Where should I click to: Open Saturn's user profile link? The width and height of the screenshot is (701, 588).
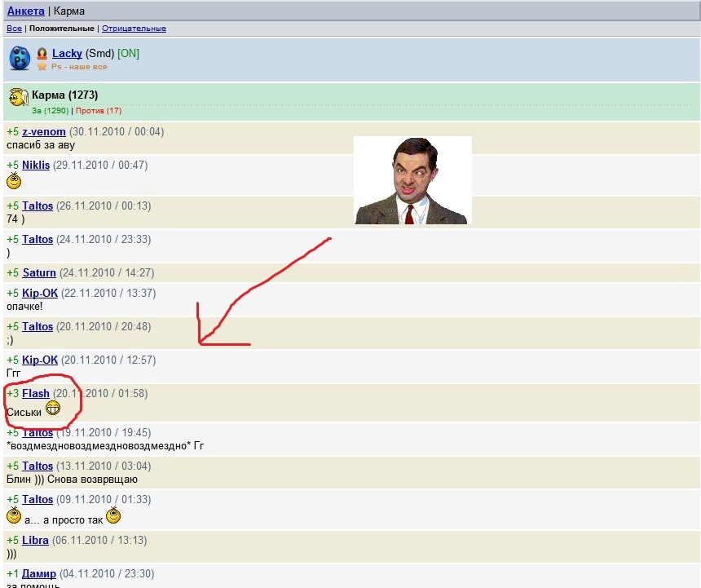pos(39,273)
